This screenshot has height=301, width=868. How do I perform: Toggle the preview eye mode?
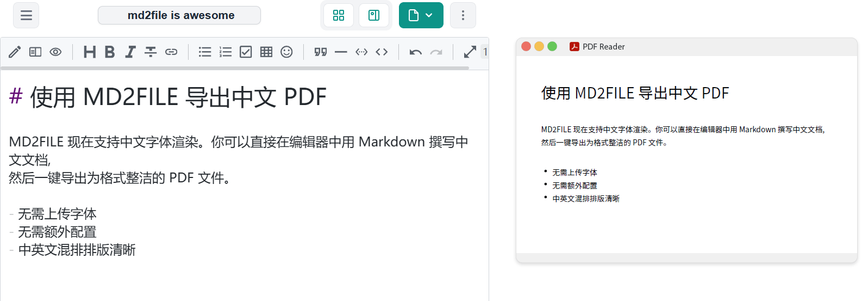pyautogui.click(x=55, y=52)
